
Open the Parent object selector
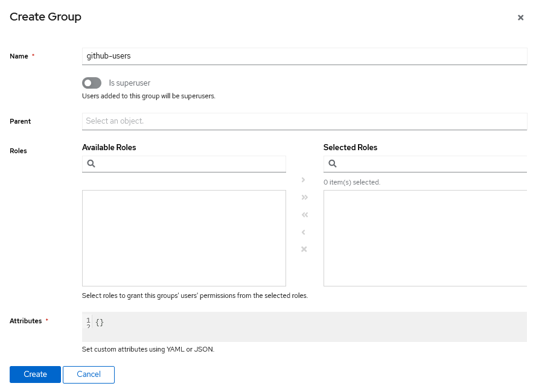[x=304, y=121]
